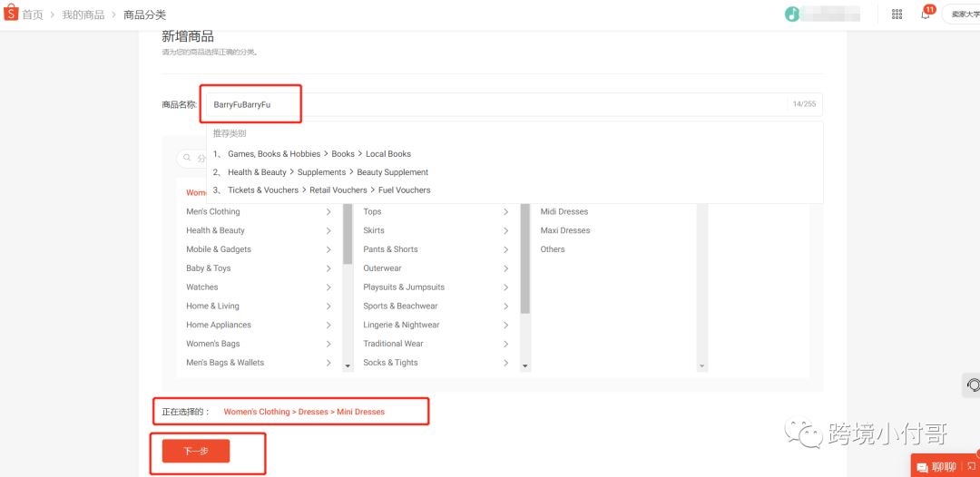Viewport: 980px width, 477px height.
Task: Click the 商品分类 breadcrumb
Action: point(145,15)
